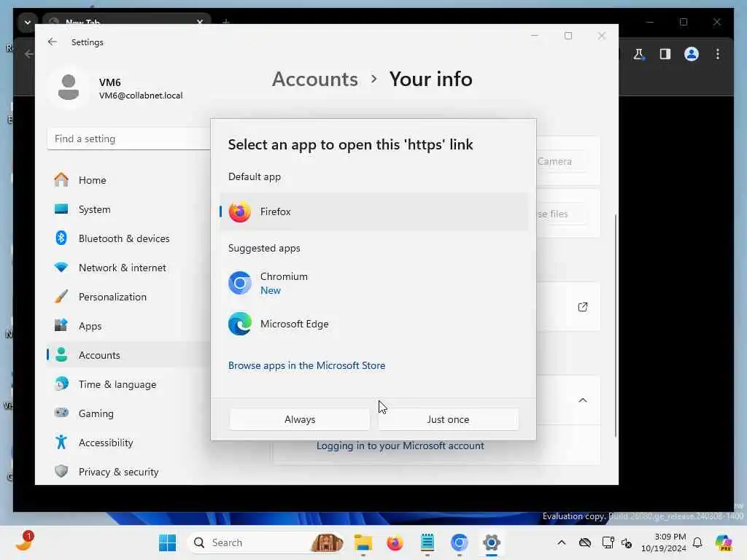Open Personalization settings
The width and height of the screenshot is (747, 560).
tap(128, 297)
